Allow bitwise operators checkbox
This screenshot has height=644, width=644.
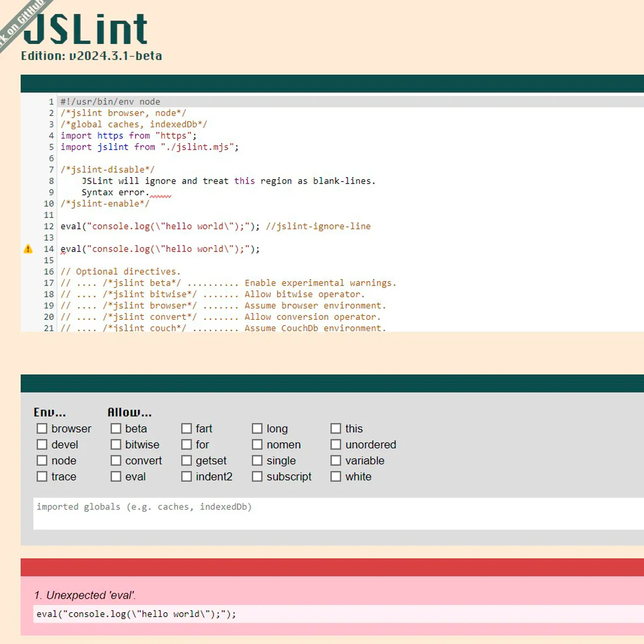(116, 444)
